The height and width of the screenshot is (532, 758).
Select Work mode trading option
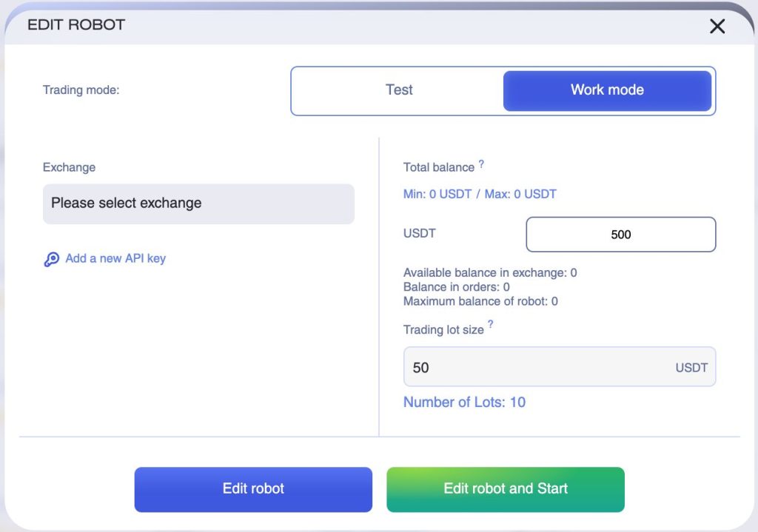(607, 90)
